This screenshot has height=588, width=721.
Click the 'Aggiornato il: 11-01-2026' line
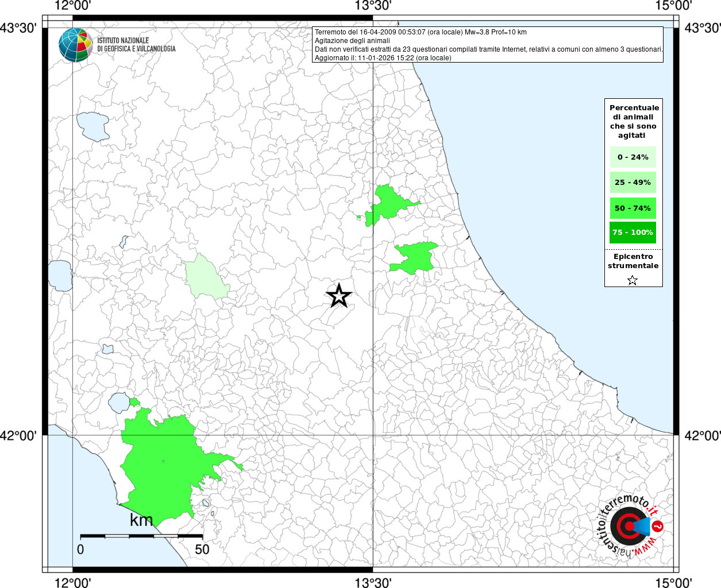[383, 58]
